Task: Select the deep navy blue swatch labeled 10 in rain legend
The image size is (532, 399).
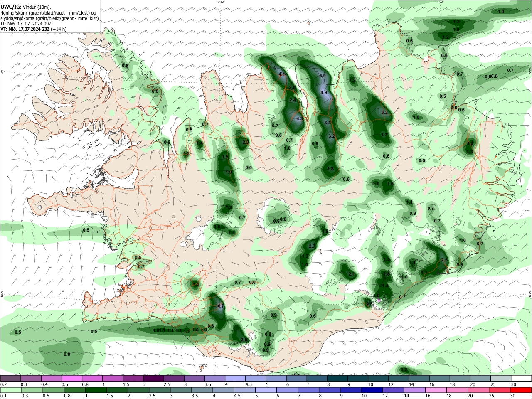Action: [x=371, y=389]
